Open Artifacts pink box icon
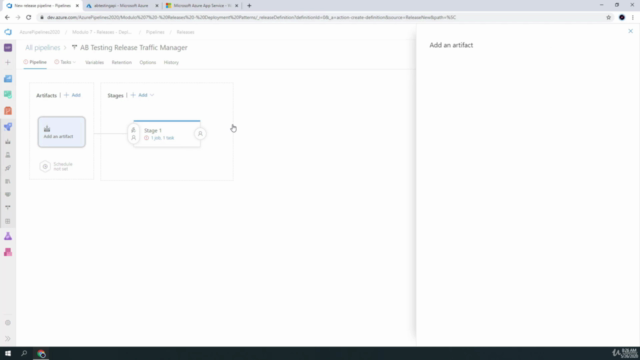The image size is (640, 360). tap(8, 252)
